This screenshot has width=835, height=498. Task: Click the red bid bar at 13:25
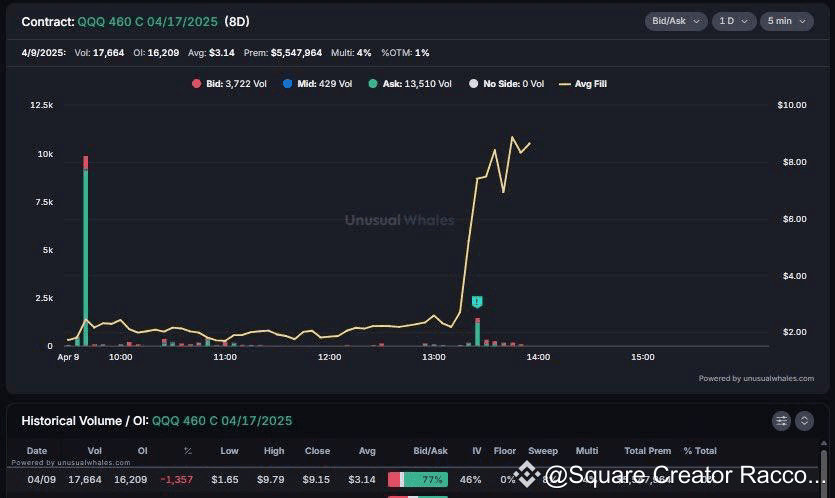[478, 320]
